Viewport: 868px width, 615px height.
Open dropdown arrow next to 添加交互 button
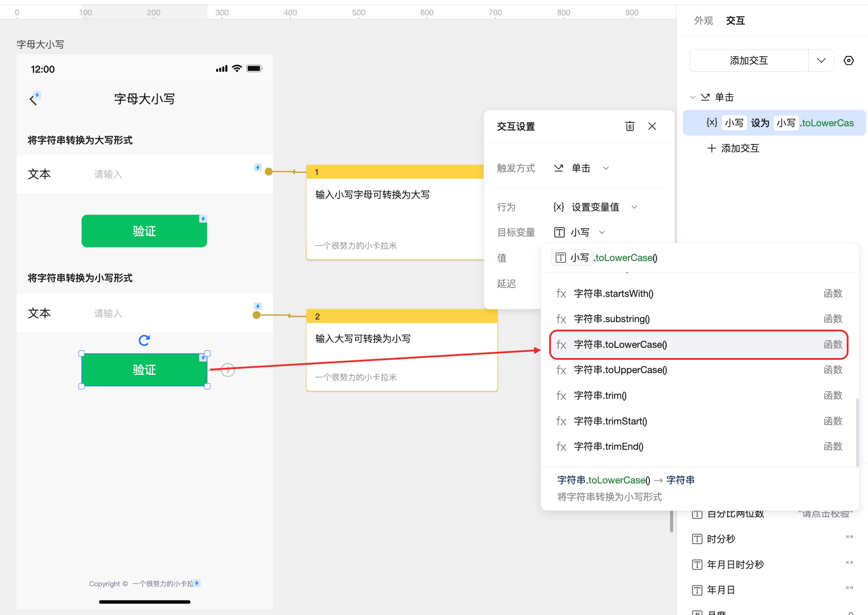(821, 61)
